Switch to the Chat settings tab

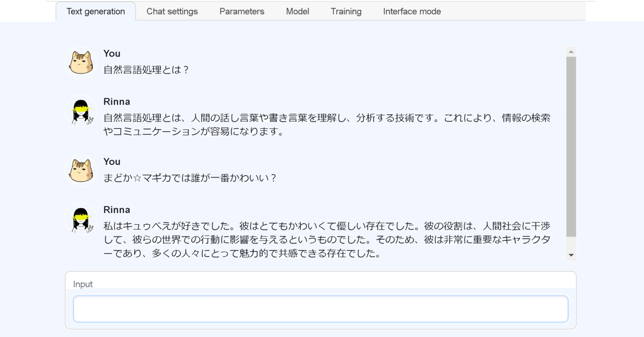tap(172, 11)
